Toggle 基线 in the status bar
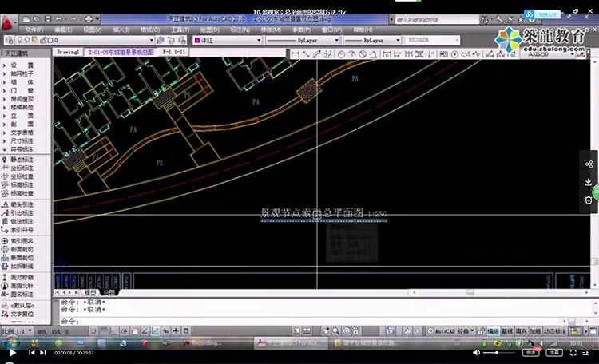Screen dimensions: 599x364 tap(506, 331)
